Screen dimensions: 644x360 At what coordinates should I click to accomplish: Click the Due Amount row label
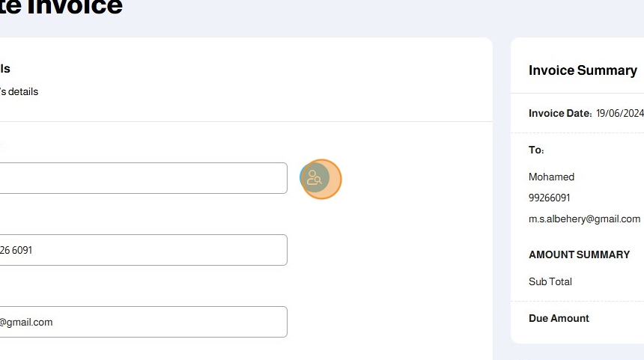559,318
